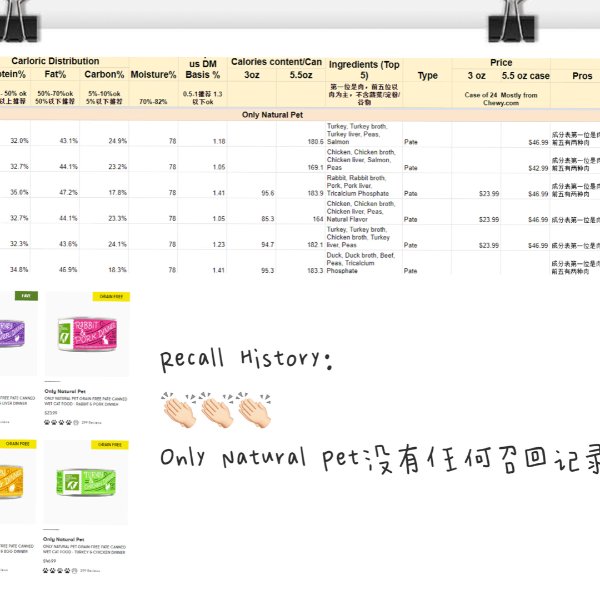The image size is (600, 600).
Task: Select the 'us DM Basis %' column header
Action: [x=203, y=69]
